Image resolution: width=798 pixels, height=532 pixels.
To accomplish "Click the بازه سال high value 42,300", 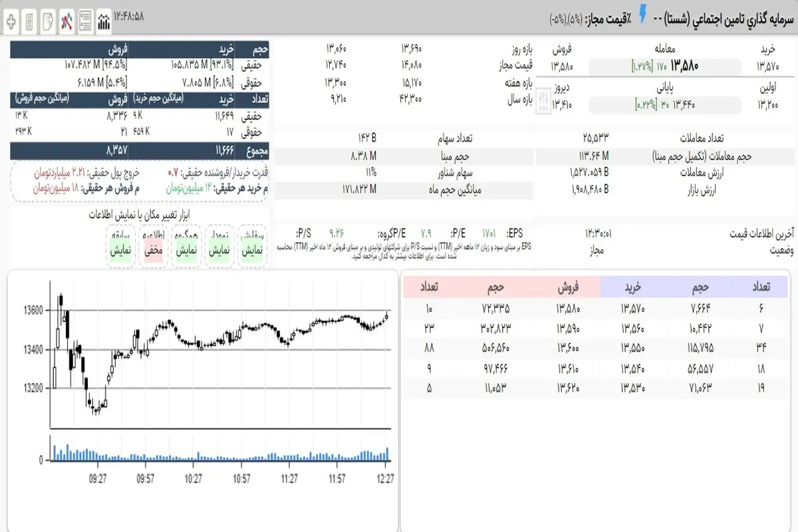I will tap(411, 98).
